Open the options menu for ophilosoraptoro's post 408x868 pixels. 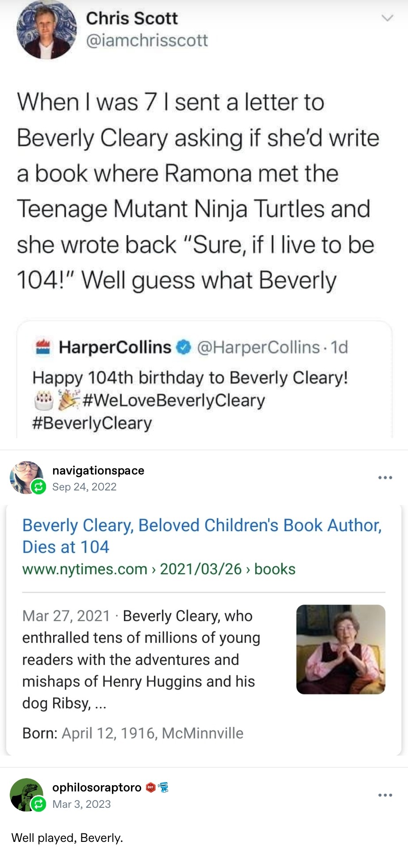tap(385, 795)
